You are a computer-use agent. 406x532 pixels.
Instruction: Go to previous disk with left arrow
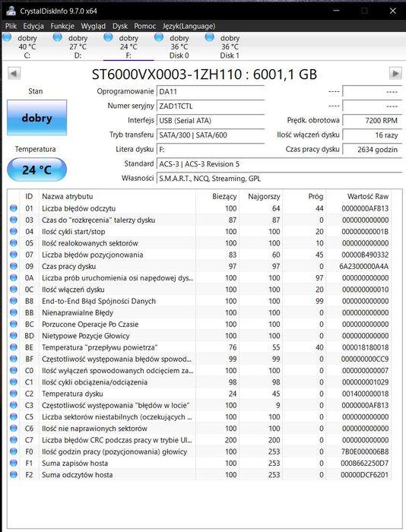14,73
